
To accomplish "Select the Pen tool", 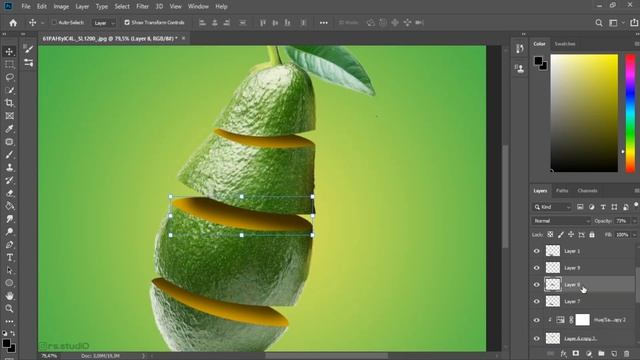I will click(x=9, y=244).
